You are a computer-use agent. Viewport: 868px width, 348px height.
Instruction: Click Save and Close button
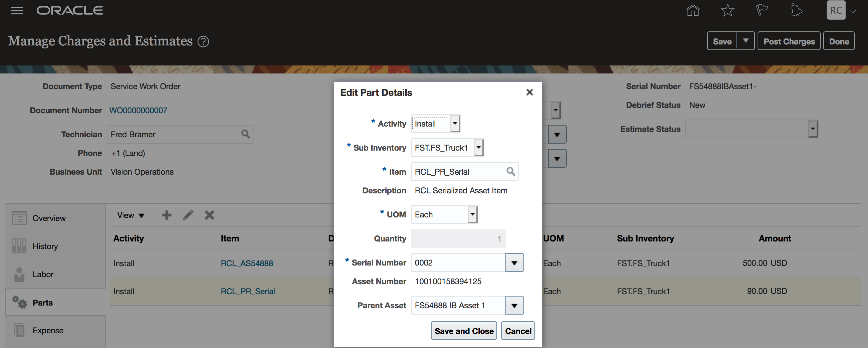pyautogui.click(x=464, y=331)
